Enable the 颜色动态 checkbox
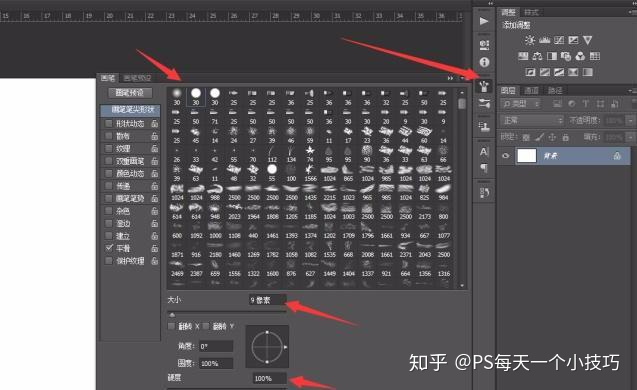 pyautogui.click(x=108, y=173)
